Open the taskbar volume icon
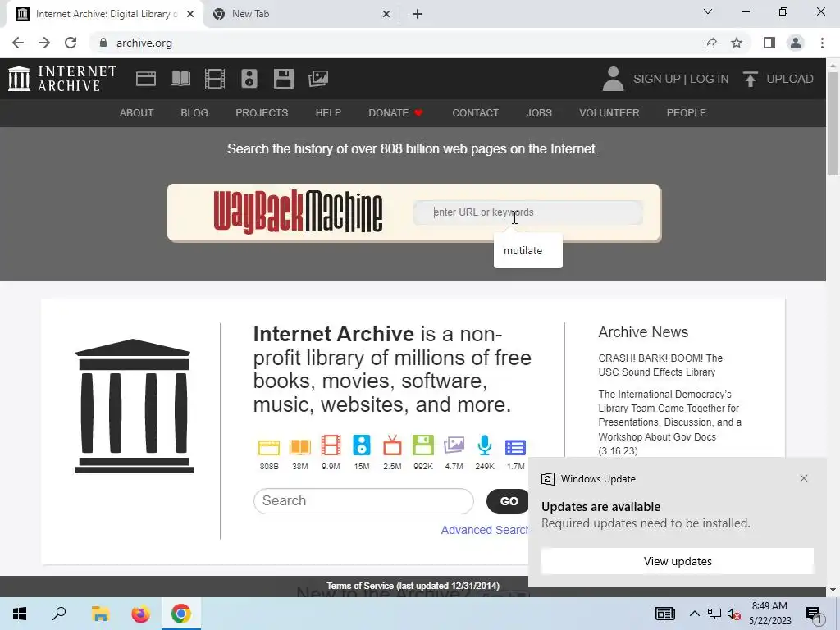 coord(733,614)
